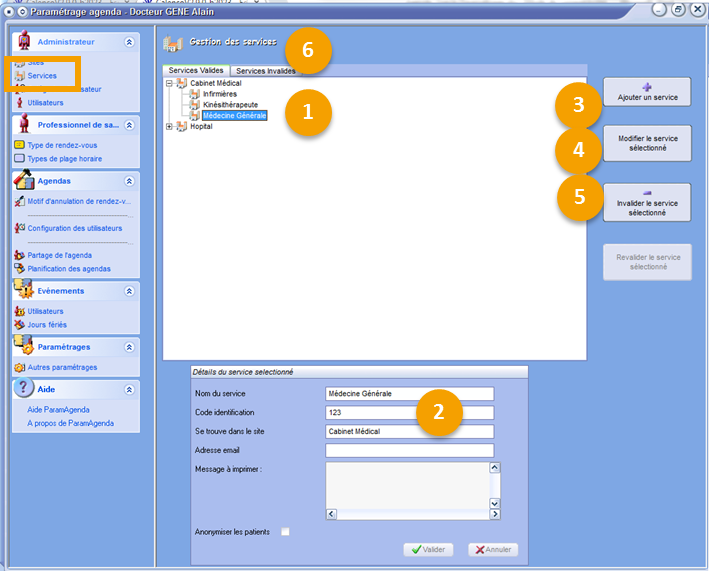Image resolution: width=709 pixels, height=571 pixels.
Task: Select the Services Valides tab
Action: tap(196, 71)
